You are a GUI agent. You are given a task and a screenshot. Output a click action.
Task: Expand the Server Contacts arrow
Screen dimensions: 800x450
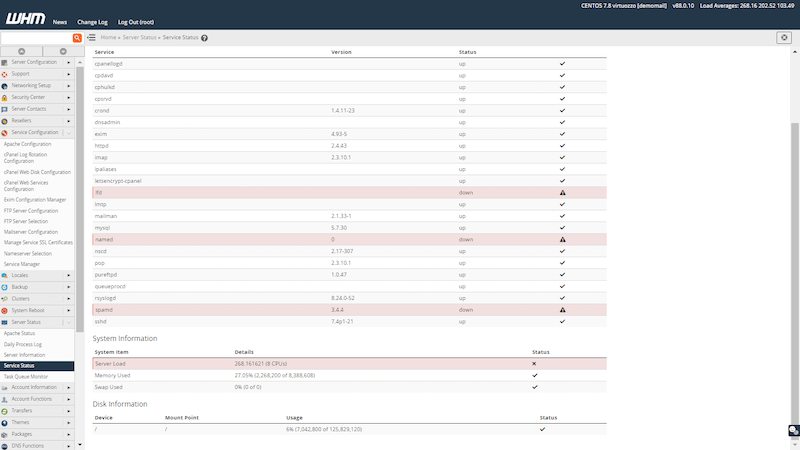pyautogui.click(x=68, y=109)
